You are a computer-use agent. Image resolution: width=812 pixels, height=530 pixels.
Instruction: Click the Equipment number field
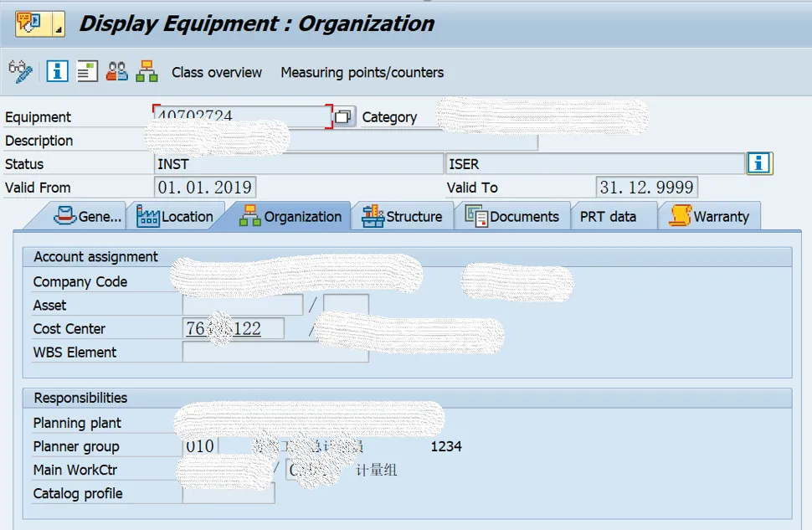click(x=243, y=116)
